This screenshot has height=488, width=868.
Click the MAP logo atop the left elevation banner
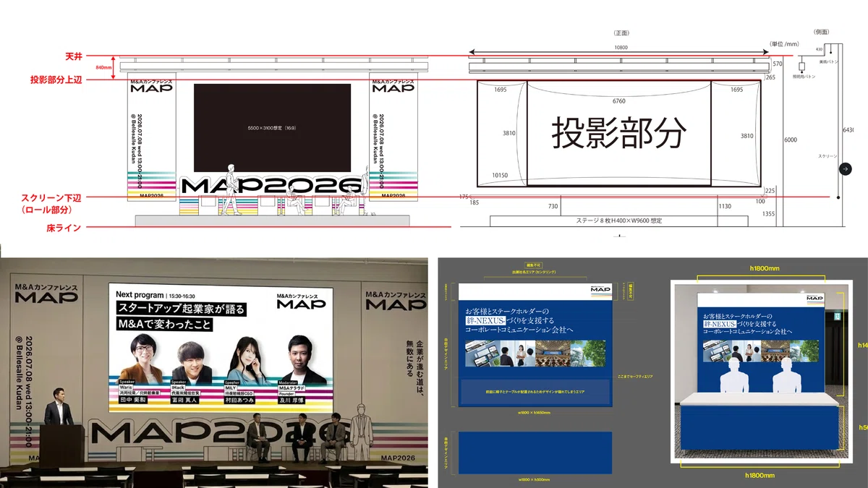tap(151, 87)
